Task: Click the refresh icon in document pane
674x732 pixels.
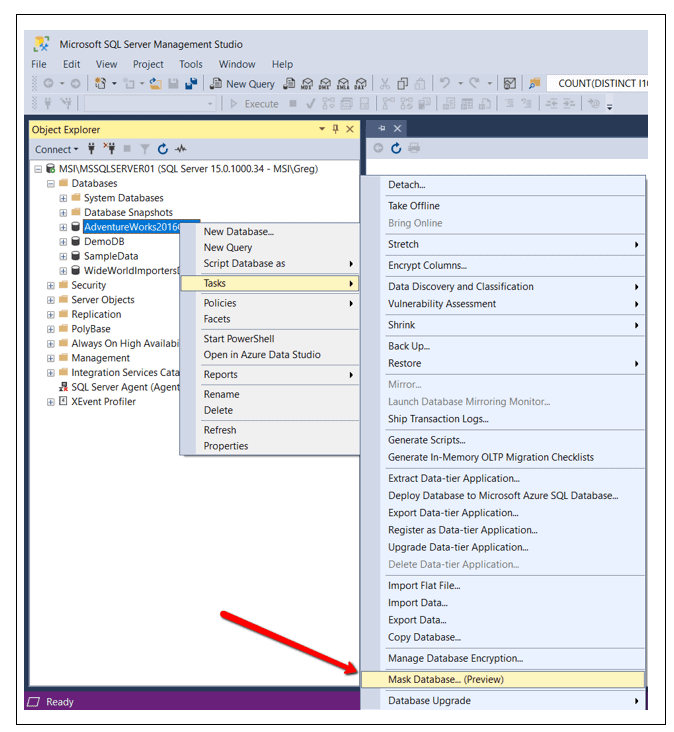Action: [396, 148]
